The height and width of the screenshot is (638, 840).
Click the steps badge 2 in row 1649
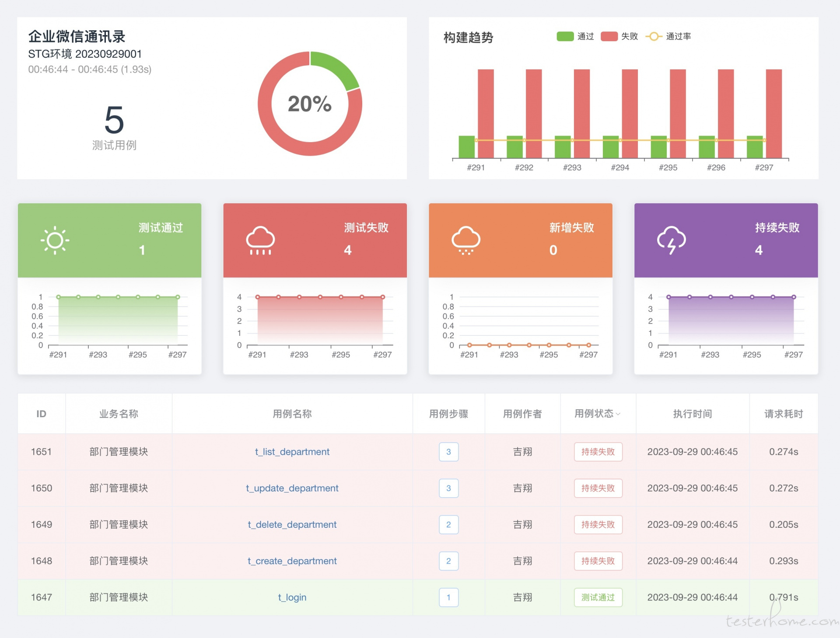tap(448, 524)
